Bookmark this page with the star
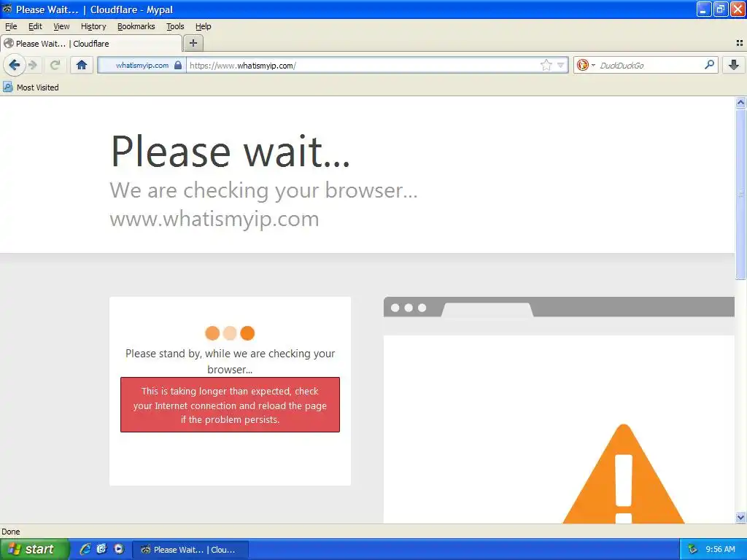Screen dimensions: 747x560 546,65
